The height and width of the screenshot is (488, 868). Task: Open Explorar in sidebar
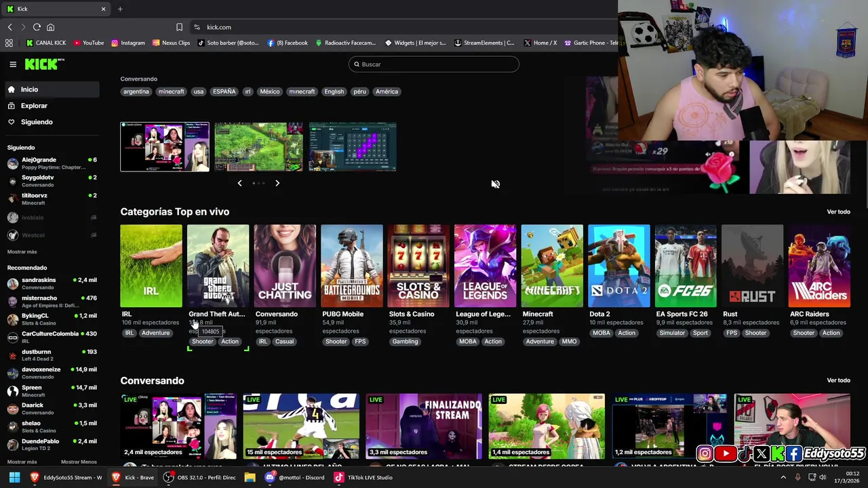(52, 106)
